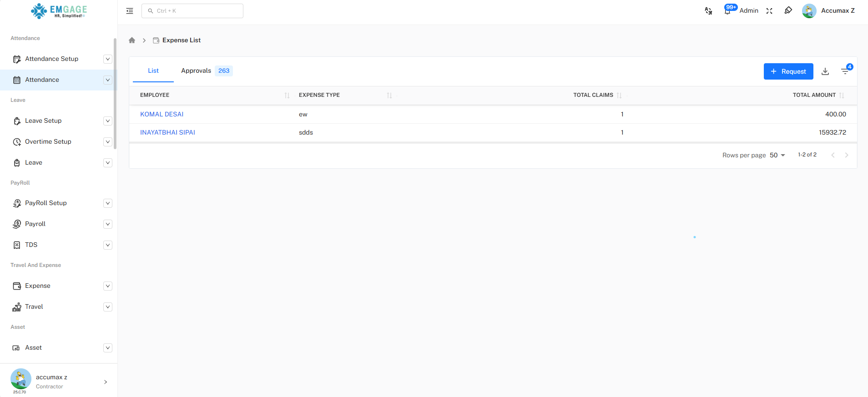
Task: Open Accumax Z profile avatar in header
Action: pos(809,11)
